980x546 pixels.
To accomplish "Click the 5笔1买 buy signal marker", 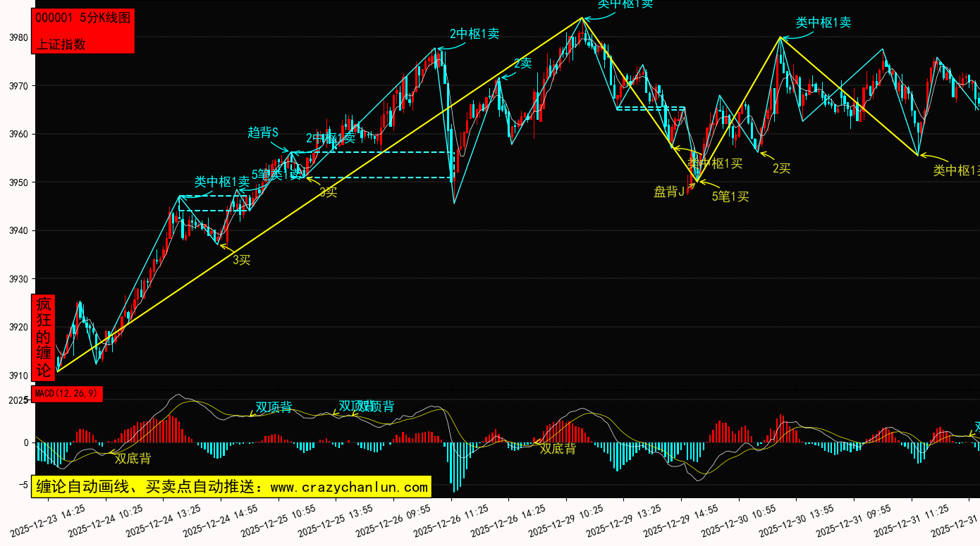I will click(x=730, y=197).
